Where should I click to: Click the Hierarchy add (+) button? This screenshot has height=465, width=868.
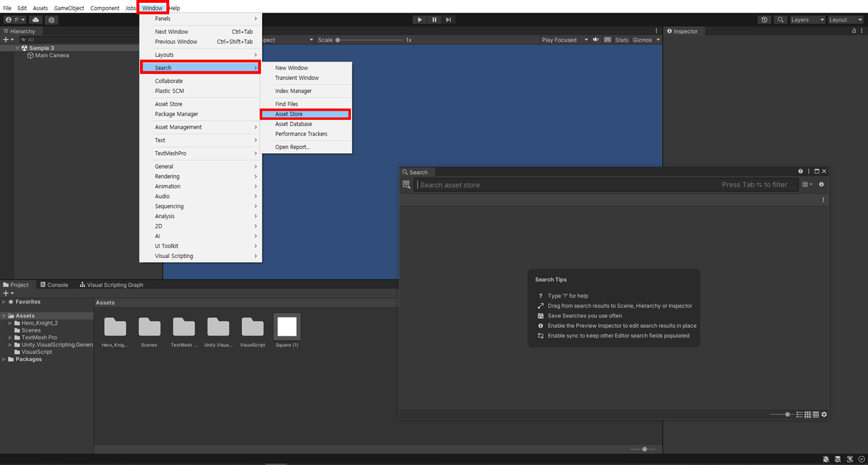click(x=8, y=39)
